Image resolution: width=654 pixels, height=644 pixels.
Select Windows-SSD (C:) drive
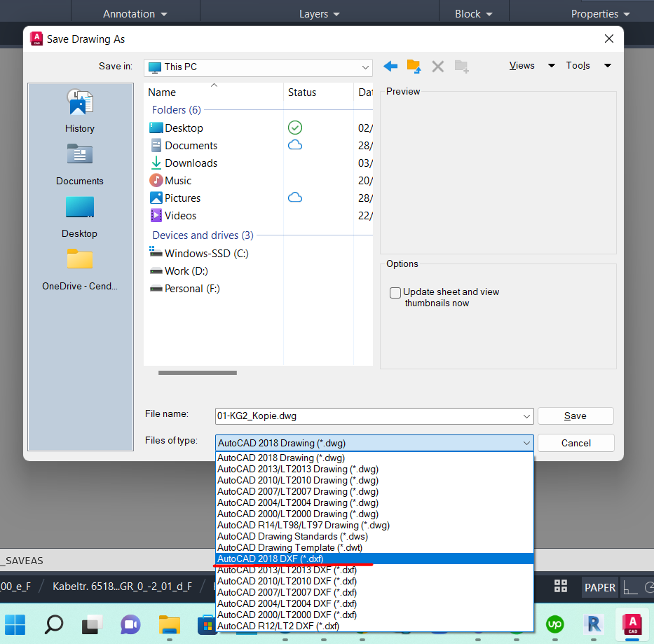(199, 253)
